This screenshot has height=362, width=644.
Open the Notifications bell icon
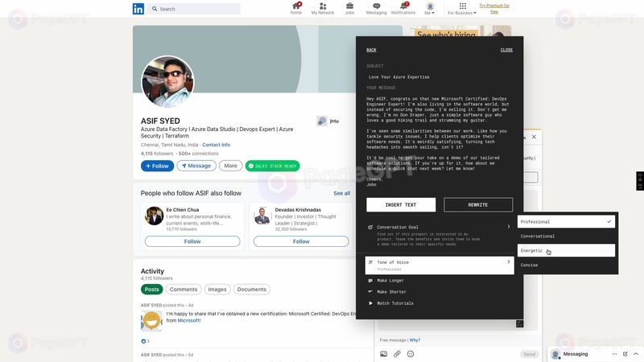pyautogui.click(x=403, y=8)
